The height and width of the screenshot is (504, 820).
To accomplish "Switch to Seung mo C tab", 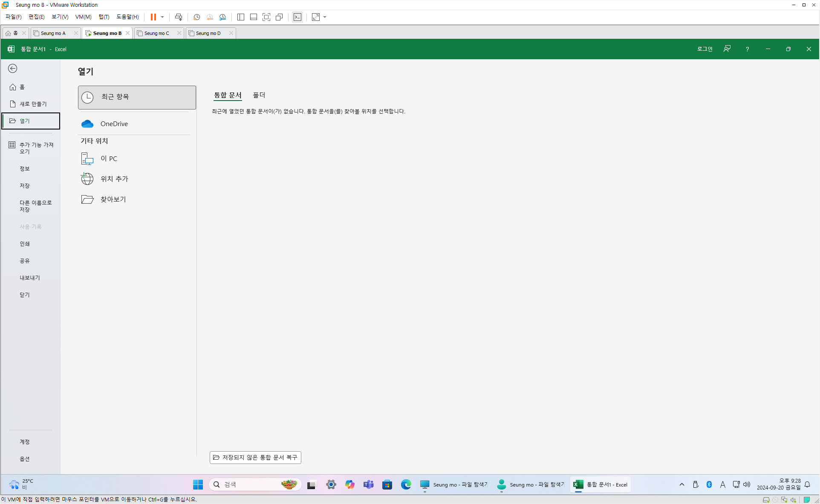I will coord(156,33).
